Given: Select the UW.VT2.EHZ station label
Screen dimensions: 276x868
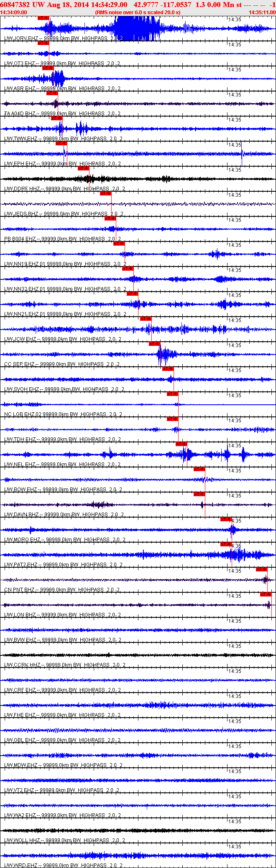Looking at the screenshot, I should tap(62, 790).
